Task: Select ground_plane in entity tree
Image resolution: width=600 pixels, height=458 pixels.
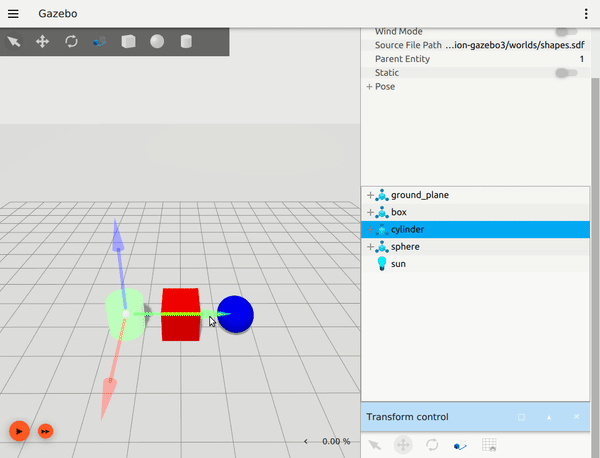Action: coord(475,195)
